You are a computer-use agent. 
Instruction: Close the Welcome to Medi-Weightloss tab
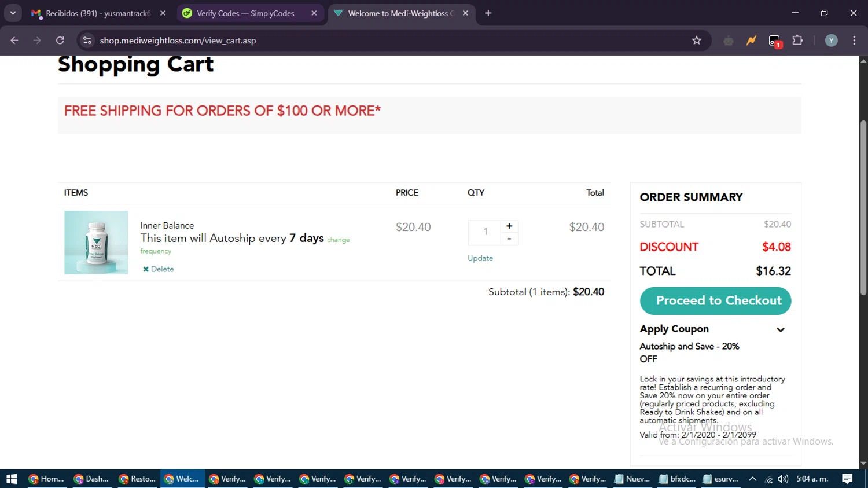click(x=466, y=13)
